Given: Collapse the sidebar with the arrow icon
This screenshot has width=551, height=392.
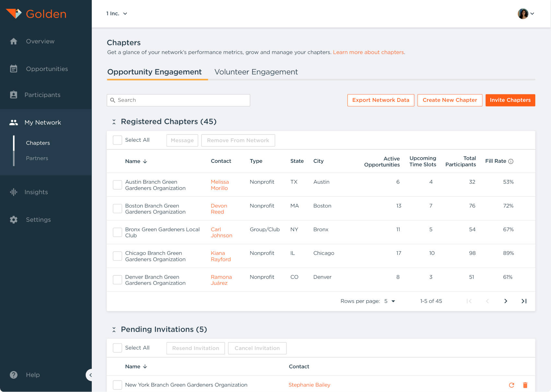Looking at the screenshot, I should coord(90,375).
